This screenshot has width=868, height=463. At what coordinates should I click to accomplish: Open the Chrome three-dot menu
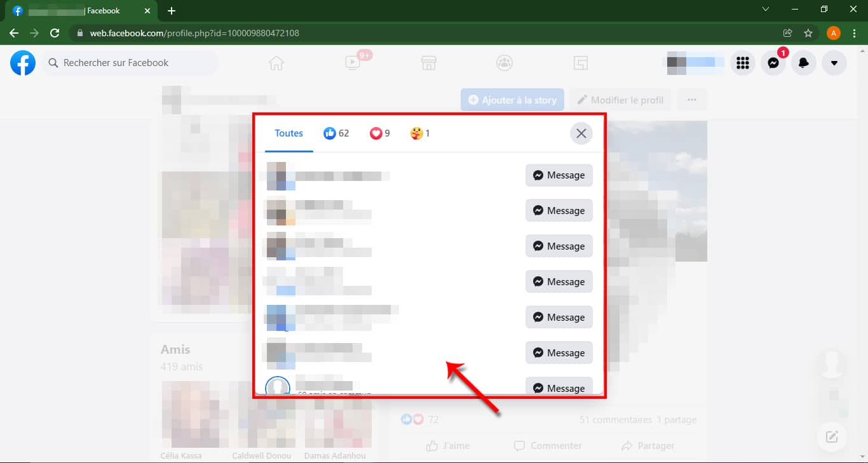click(855, 33)
